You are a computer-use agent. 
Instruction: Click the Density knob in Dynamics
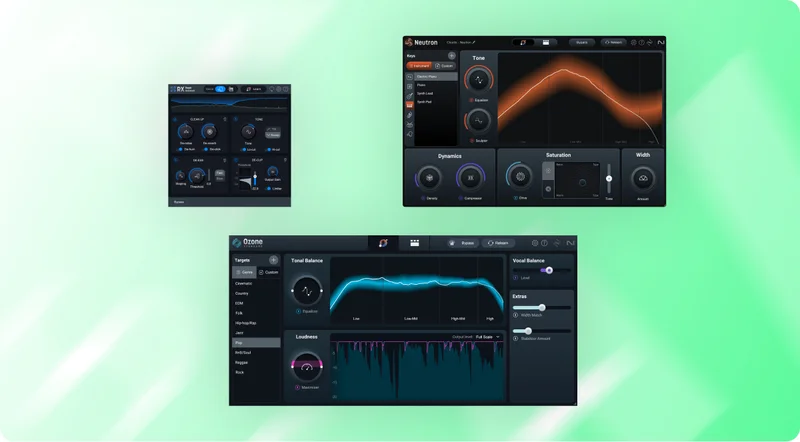click(x=429, y=178)
